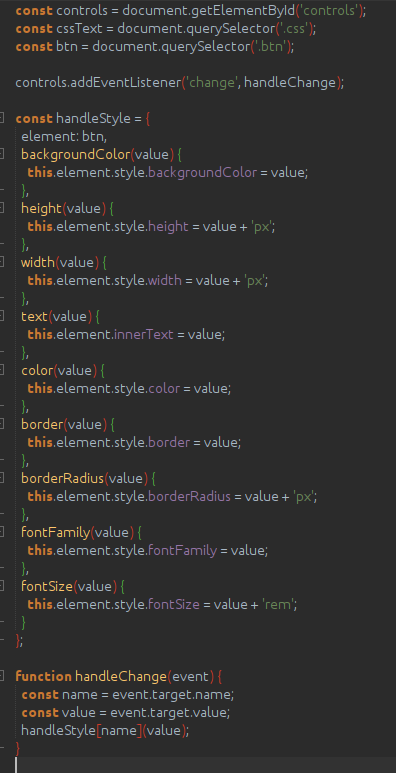The height and width of the screenshot is (773, 396).
Task: Collapse the borderRadius(value) method fold
Action: (1, 478)
